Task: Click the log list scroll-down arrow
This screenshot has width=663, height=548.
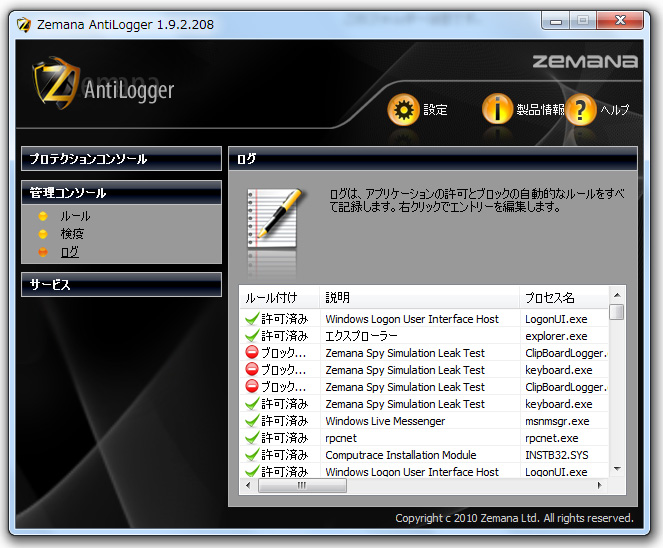Action: click(617, 469)
